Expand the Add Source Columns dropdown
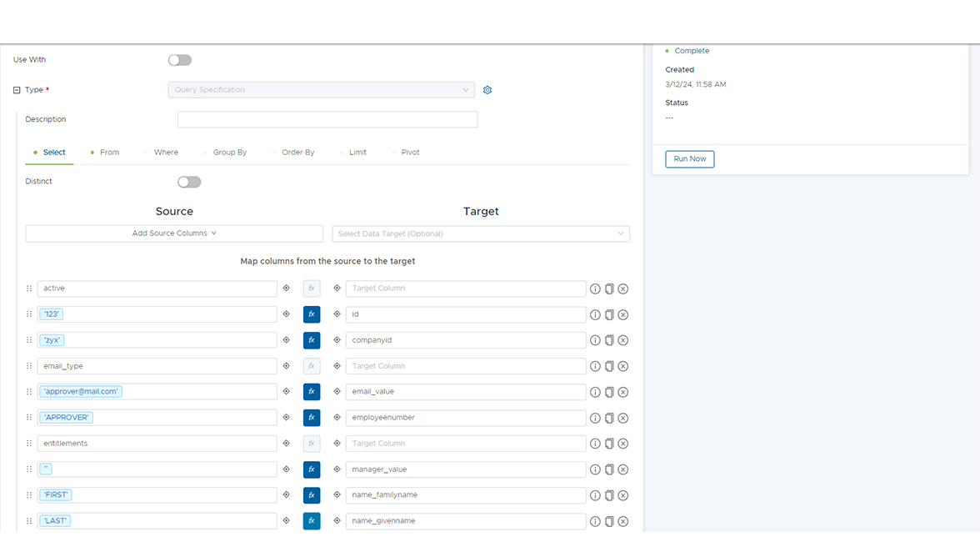 174,233
